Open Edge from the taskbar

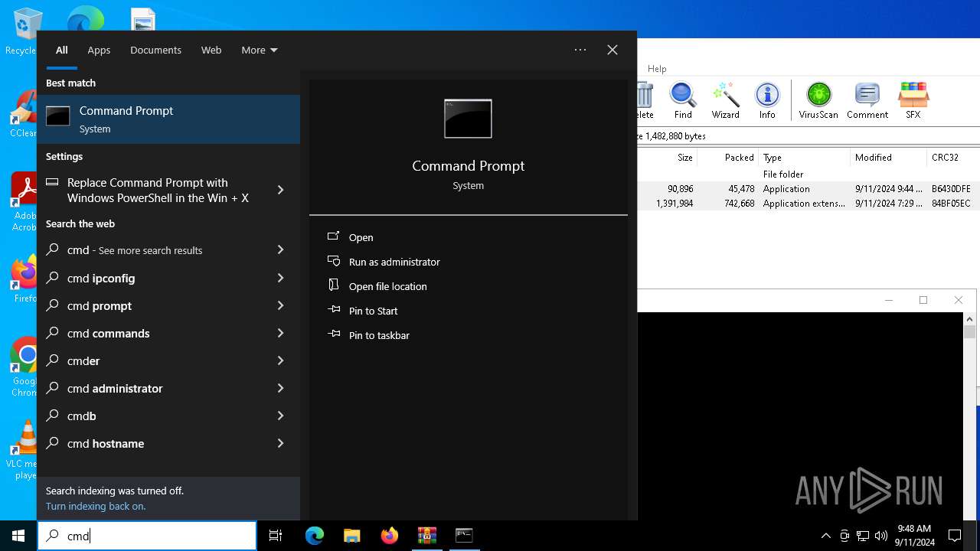(x=315, y=536)
